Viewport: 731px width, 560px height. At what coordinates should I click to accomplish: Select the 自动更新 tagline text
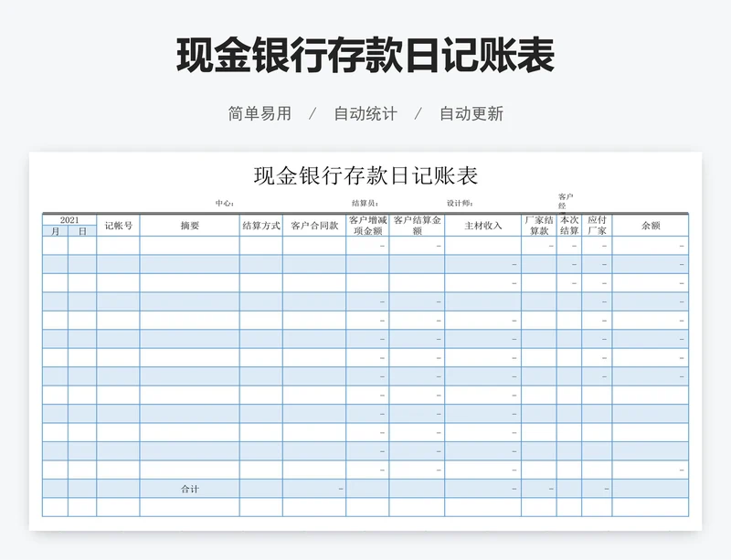coord(471,113)
